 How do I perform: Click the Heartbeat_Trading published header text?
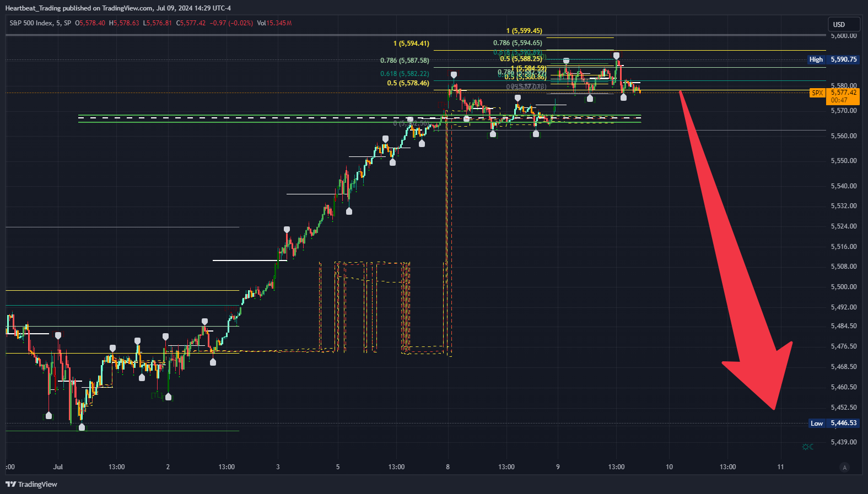click(x=118, y=8)
